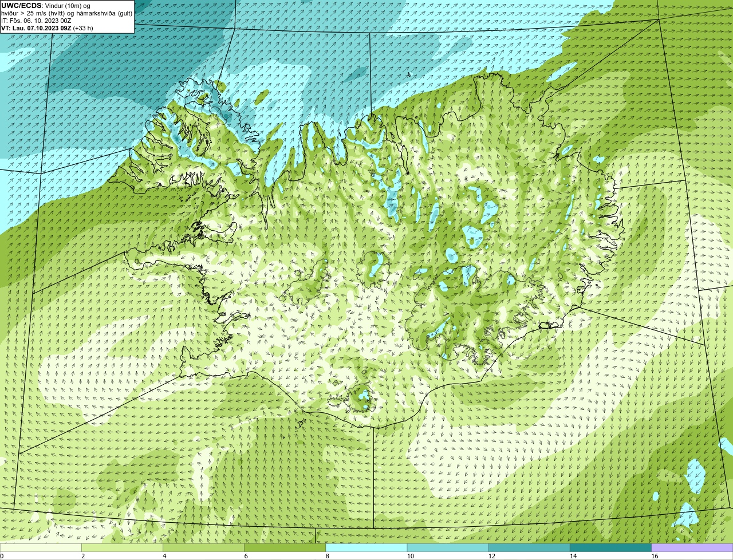The height and width of the screenshot is (560, 733).
Task: Click the lavender legend swatch above 16 m/s
Action: (692, 548)
